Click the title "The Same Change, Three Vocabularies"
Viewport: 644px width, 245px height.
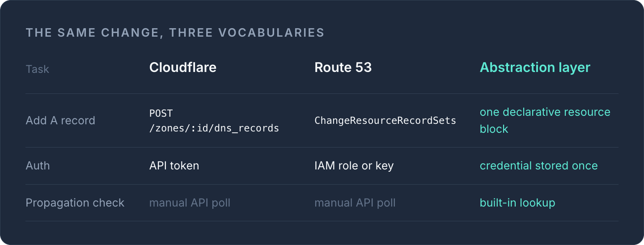(175, 33)
